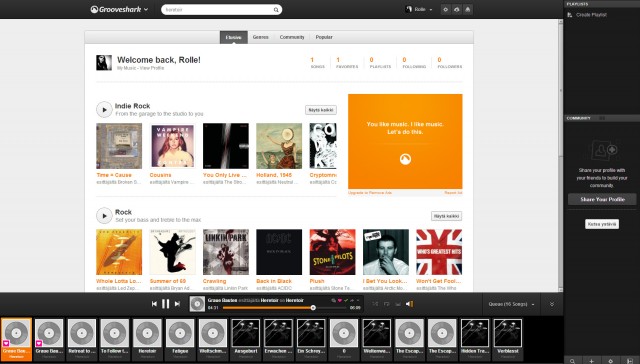The height and width of the screenshot is (364, 640).
Task: Open Summer of 69 album cover
Action: [172, 252]
